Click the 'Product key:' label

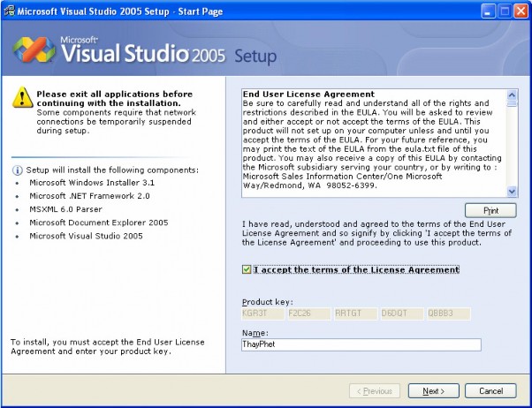click(x=268, y=302)
